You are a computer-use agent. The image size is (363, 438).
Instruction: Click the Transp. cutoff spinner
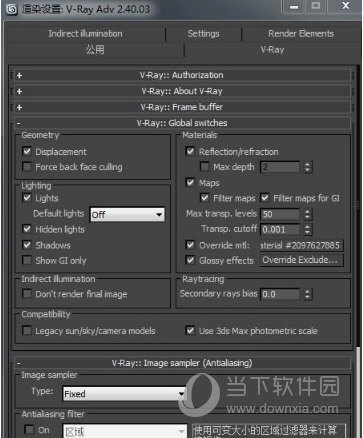[307, 229]
